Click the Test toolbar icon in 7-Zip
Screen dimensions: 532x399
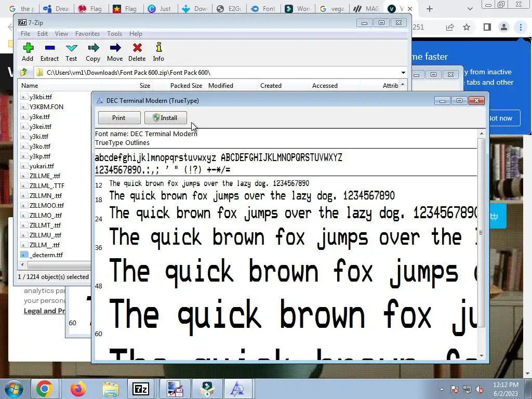71,52
